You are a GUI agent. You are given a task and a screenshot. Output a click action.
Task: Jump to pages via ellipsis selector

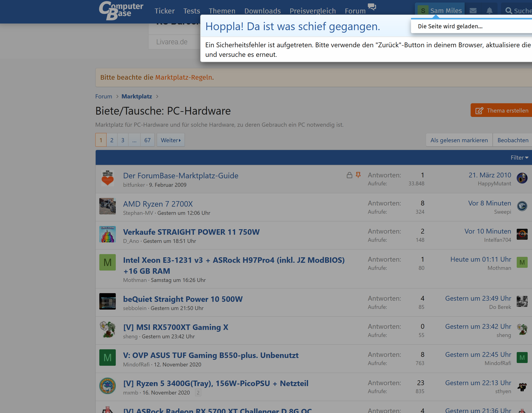[x=134, y=140]
